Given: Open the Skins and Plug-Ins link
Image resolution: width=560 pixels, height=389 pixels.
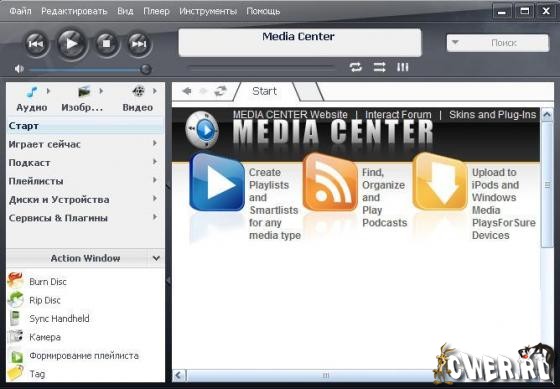Looking at the screenshot, I should click(x=492, y=115).
